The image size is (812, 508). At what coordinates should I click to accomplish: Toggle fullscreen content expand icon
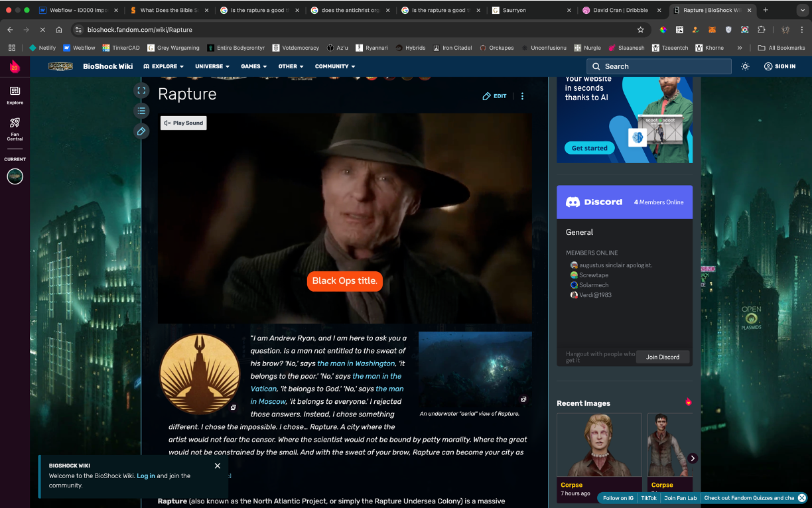click(141, 90)
